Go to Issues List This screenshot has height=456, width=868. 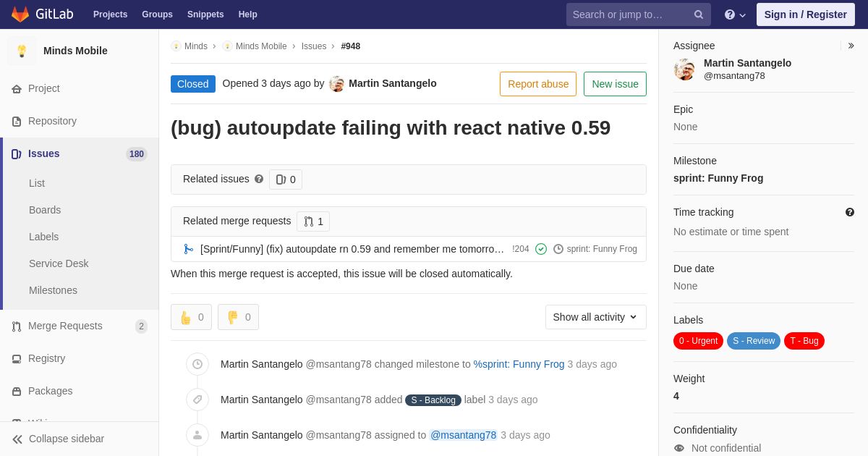[x=37, y=183]
